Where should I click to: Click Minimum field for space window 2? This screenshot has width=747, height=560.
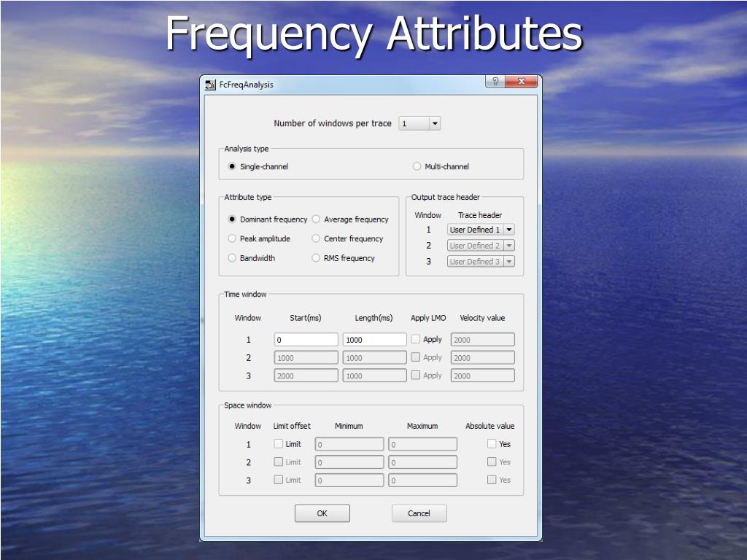(x=349, y=462)
